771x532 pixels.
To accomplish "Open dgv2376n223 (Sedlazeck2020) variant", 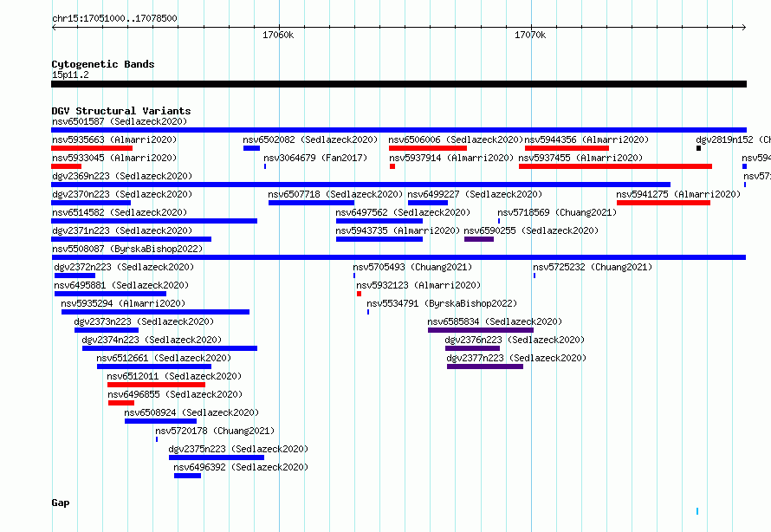I will 515,340.
